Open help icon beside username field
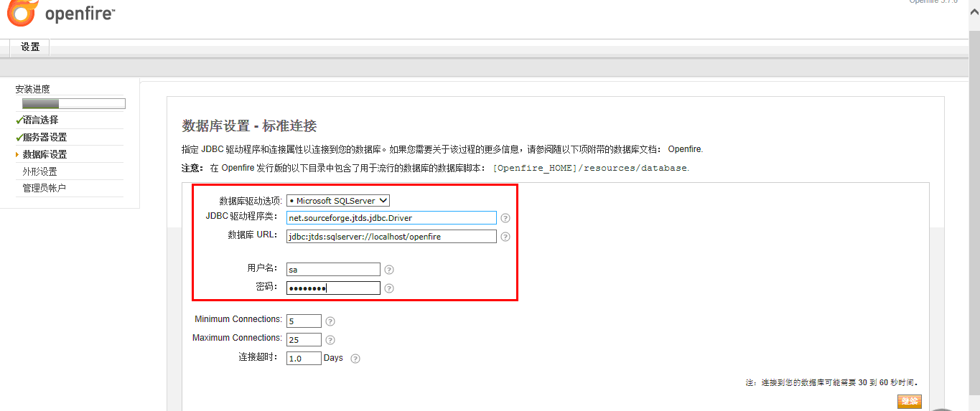980x411 pixels. coord(389,270)
